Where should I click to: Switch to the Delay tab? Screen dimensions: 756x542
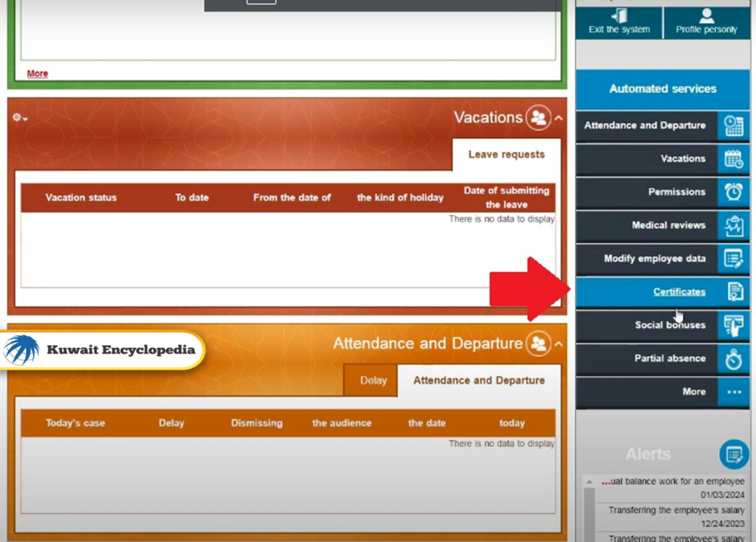(x=373, y=380)
